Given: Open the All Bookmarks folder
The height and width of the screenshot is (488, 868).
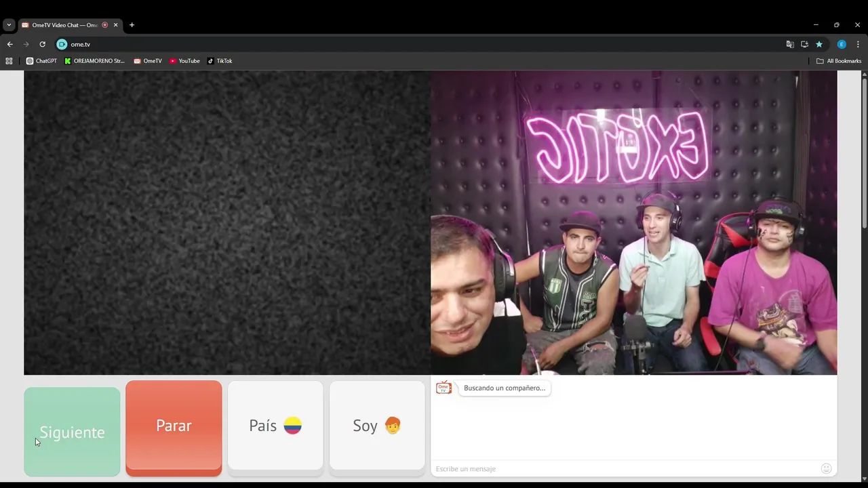Looking at the screenshot, I should coord(839,61).
